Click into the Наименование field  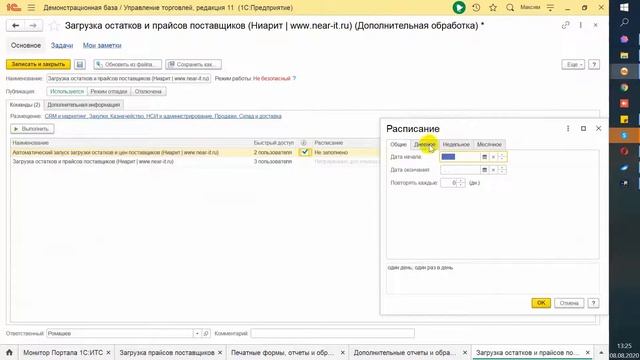click(x=129, y=78)
